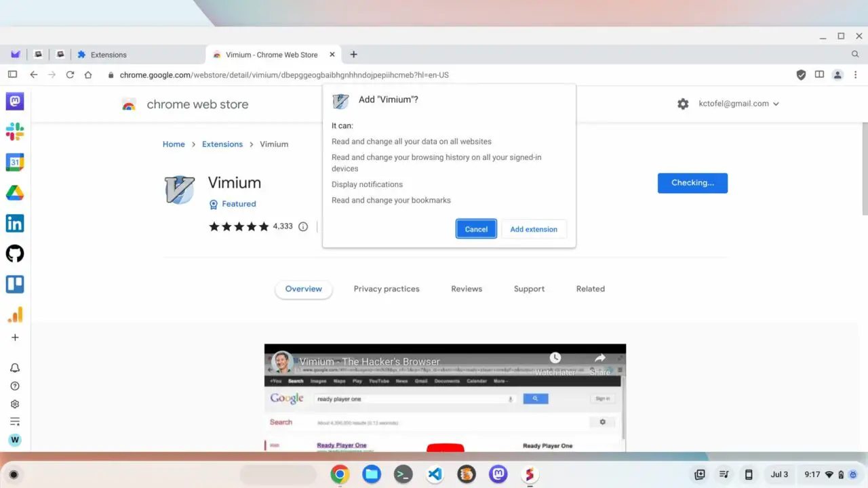Open the Mastodon sidebar icon
This screenshot has width=868, height=488.
15,100
